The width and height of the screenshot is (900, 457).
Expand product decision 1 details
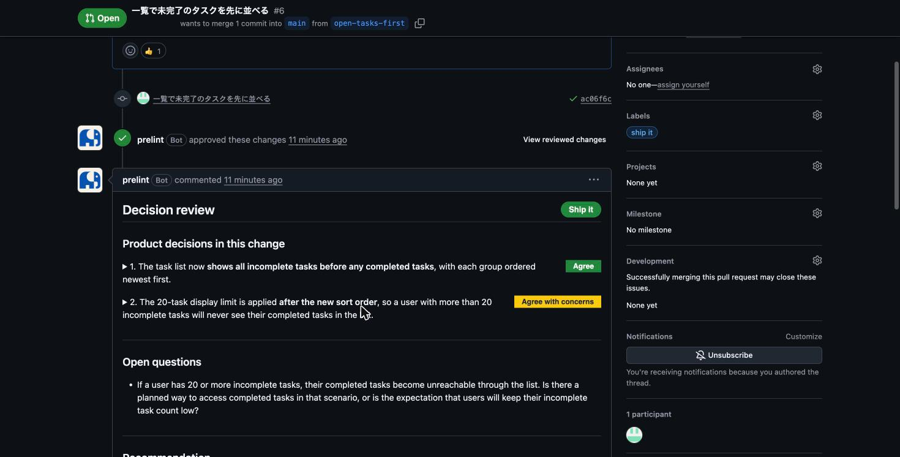(125, 266)
